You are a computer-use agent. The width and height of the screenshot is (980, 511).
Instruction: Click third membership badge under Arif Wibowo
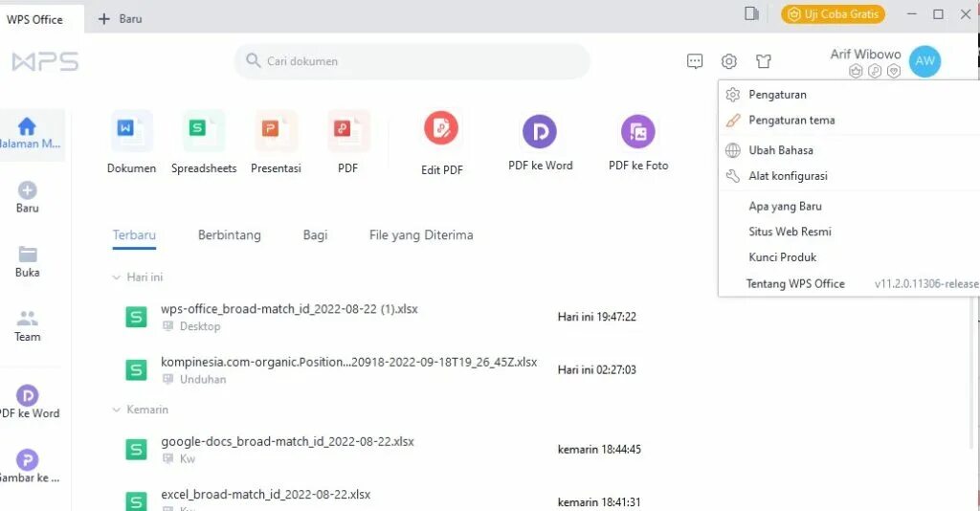pyautogui.click(x=895, y=71)
